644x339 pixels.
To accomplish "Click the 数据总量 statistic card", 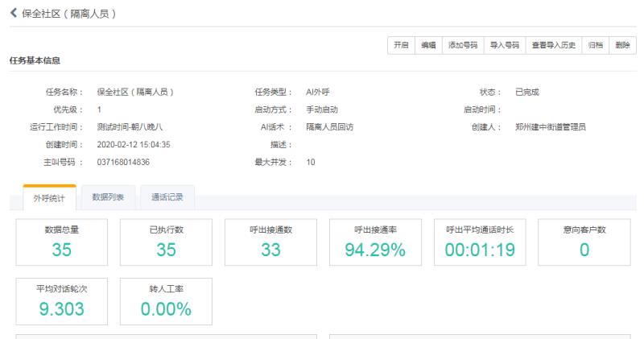I will (62, 242).
